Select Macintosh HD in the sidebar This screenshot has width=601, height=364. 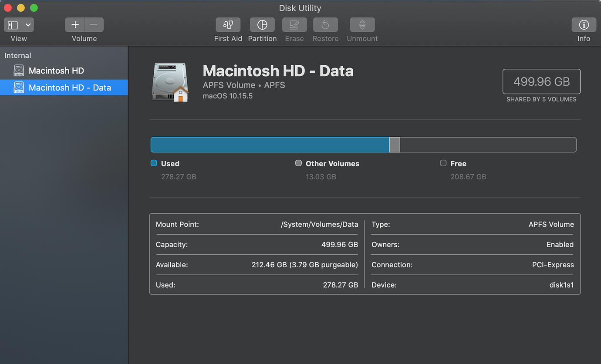pos(64,71)
